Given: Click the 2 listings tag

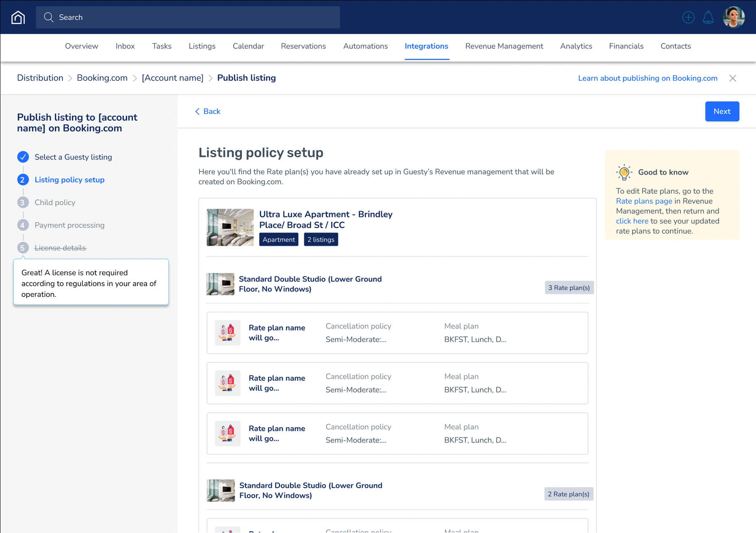Looking at the screenshot, I should (321, 240).
